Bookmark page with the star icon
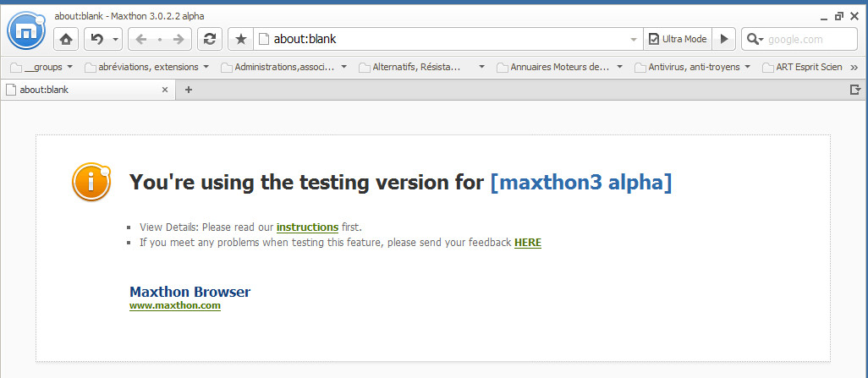Screen dimensions: 868x378 coord(241,39)
